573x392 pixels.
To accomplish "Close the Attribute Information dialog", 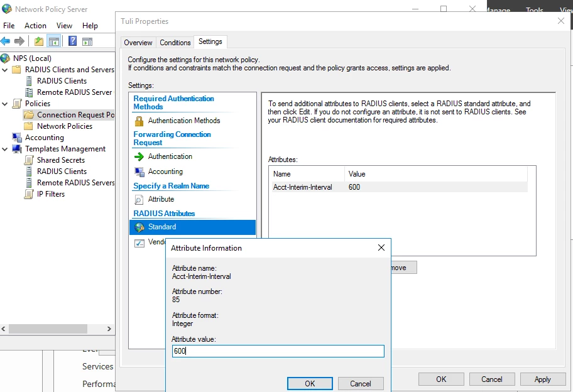I will coord(381,248).
